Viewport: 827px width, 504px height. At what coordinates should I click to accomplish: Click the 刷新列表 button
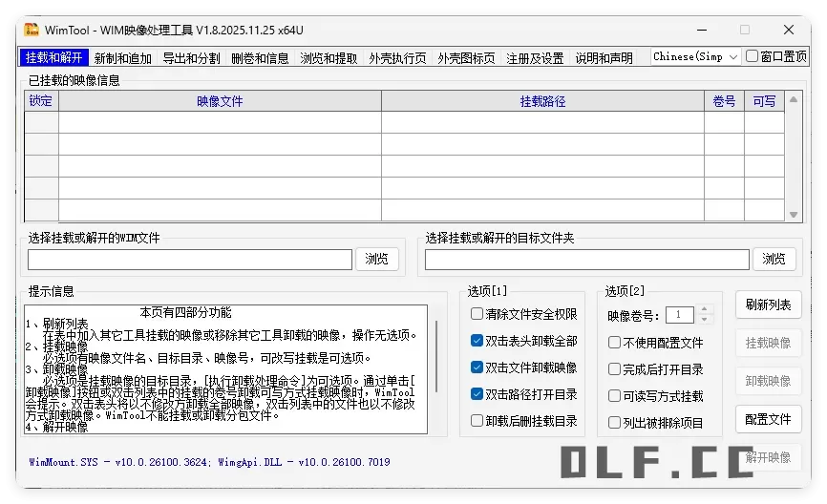pos(769,304)
